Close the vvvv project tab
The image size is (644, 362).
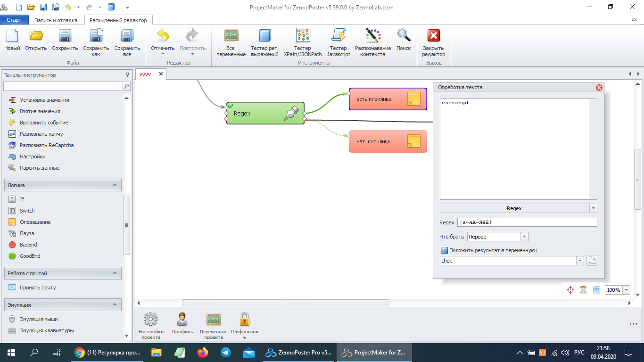(x=161, y=74)
